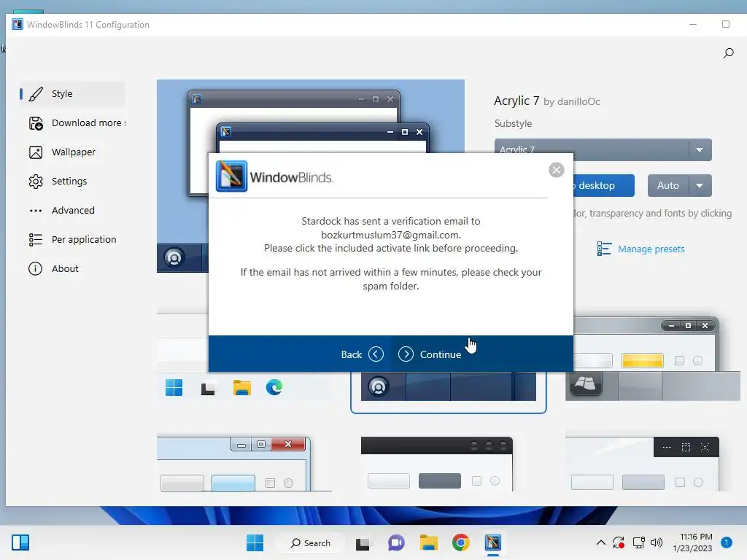Launch Google Chrome from the taskbar
Viewport: 747px width, 560px height.
(x=461, y=542)
